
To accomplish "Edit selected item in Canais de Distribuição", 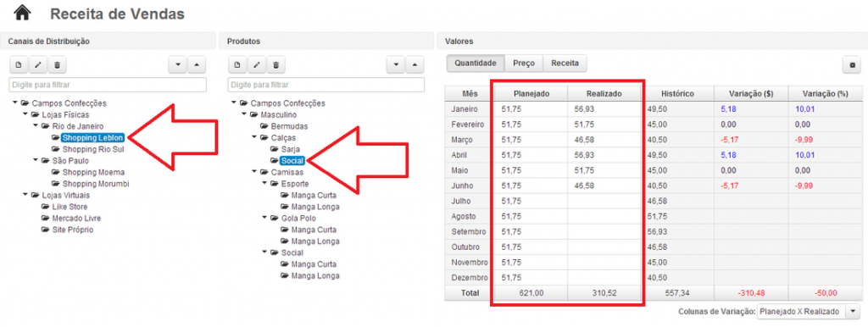I will 37,65.
